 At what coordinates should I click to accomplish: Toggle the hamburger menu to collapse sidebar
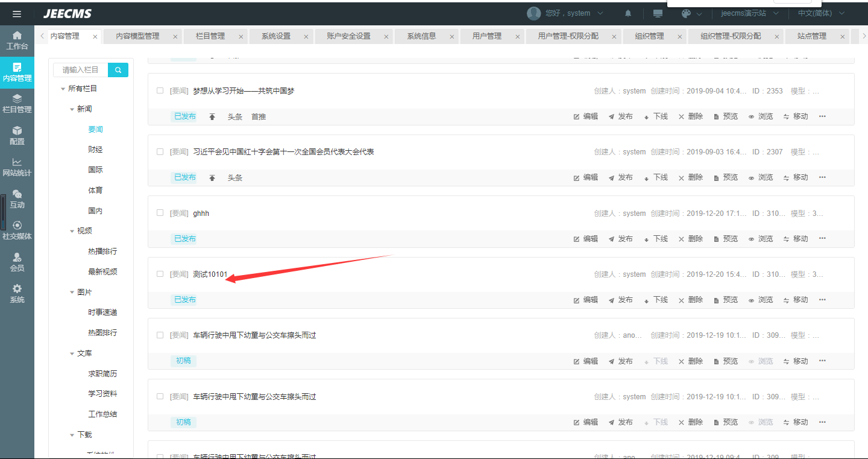(x=17, y=14)
